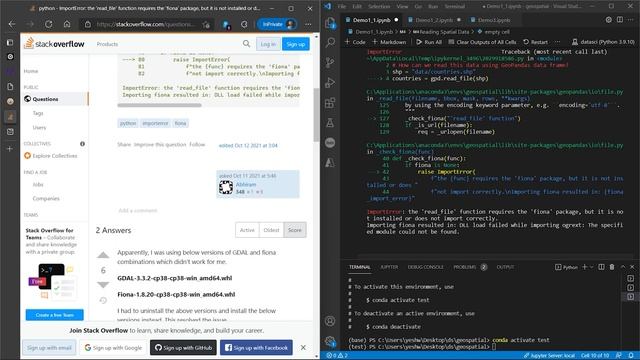This screenshot has height=360, width=640.
Task: Upvote the first answer
Action: point(103,256)
